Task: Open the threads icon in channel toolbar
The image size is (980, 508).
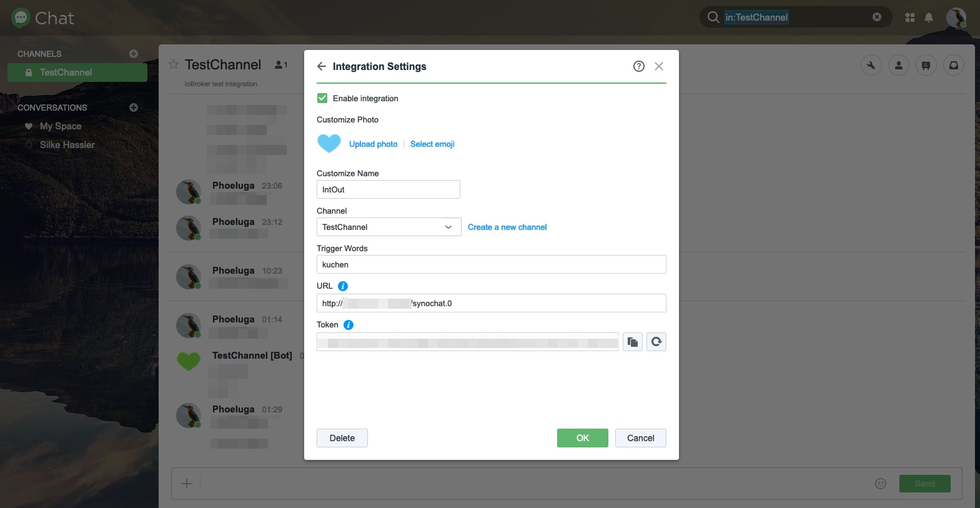Action: point(926,65)
